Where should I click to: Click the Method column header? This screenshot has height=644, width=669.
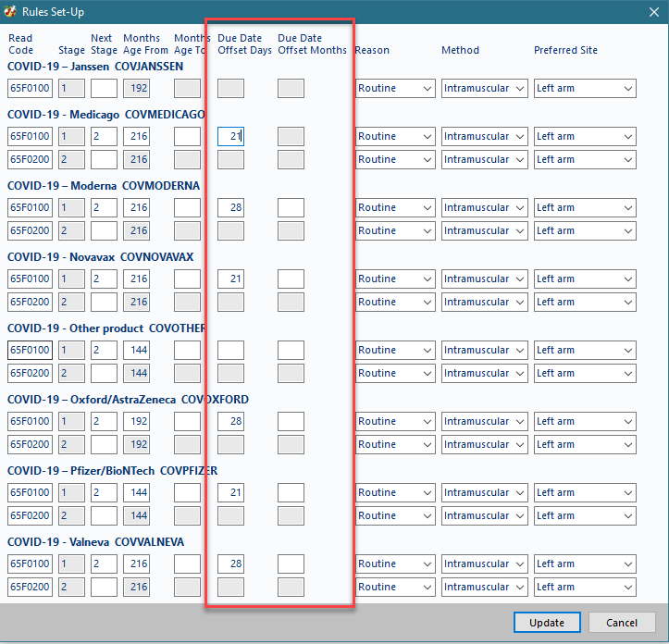pos(461,50)
